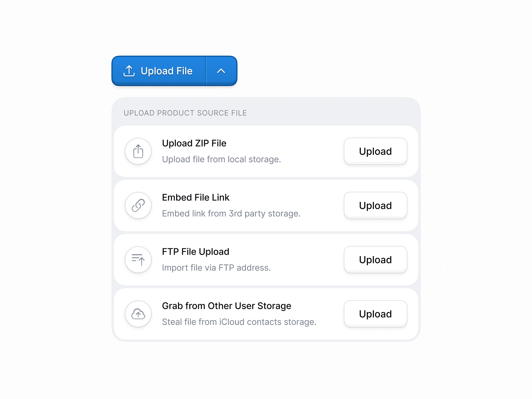Collapse the upload options with the chevron arrow
Screen dimensions: 532x399
click(221, 71)
